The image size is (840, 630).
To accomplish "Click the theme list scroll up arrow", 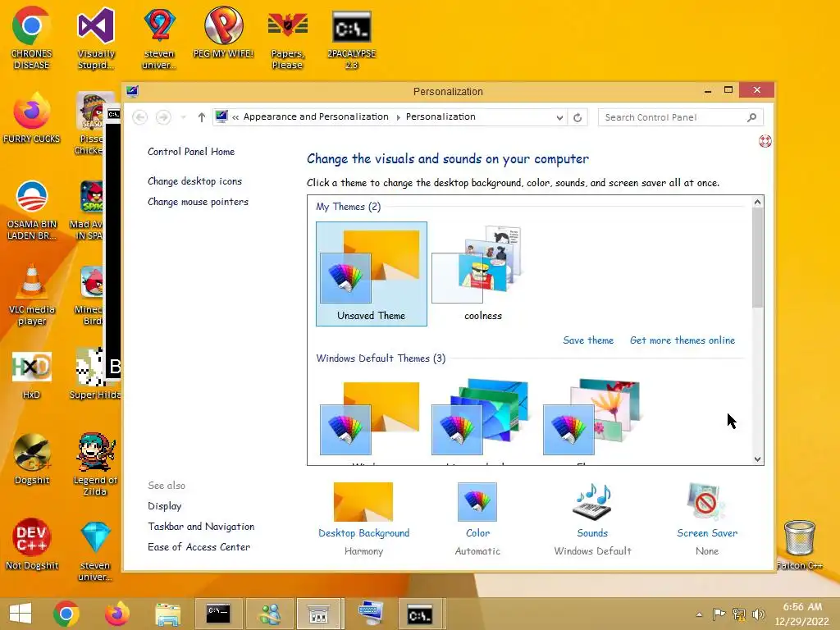I will coord(757,202).
